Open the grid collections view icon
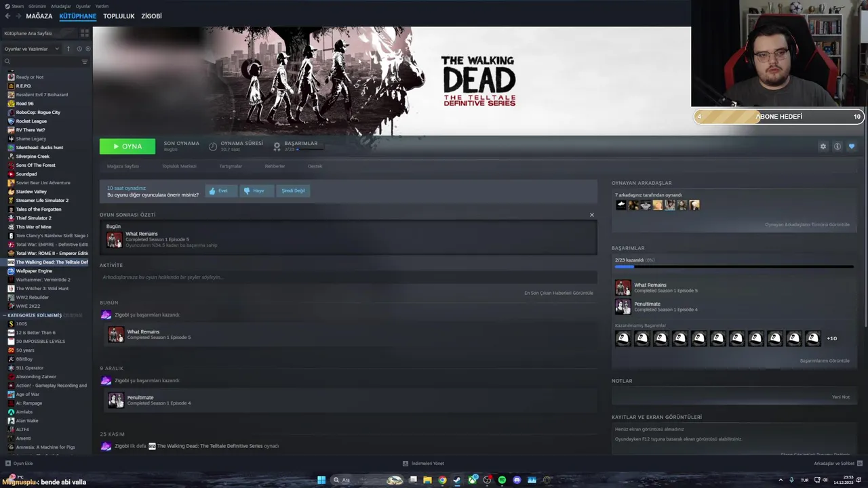 pos(85,33)
